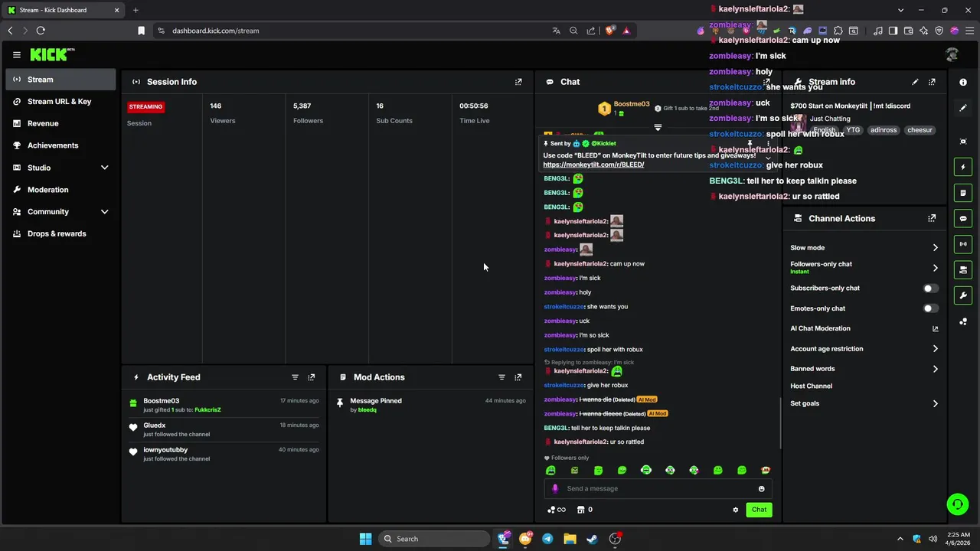
Task: Toggle Emotes-only chat switch
Action: point(930,308)
